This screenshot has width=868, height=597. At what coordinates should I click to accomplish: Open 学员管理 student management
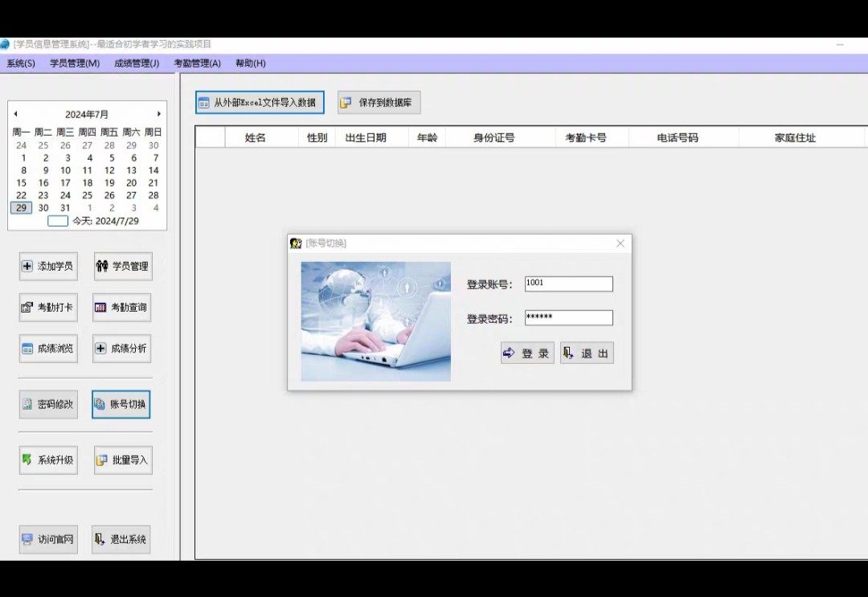point(122,266)
